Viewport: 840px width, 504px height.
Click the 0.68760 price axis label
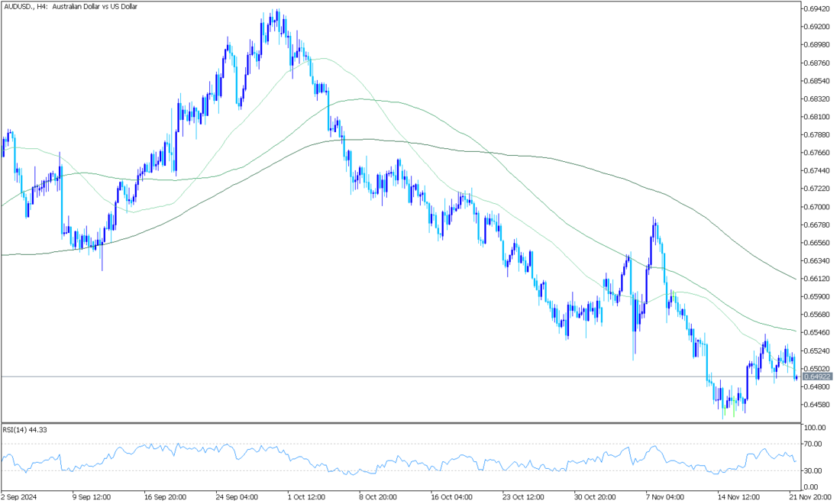pos(817,63)
